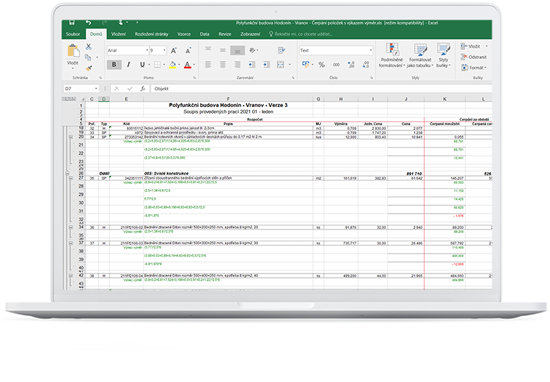
Task: Collapse outline group at row 34
Action: [x=71, y=227]
